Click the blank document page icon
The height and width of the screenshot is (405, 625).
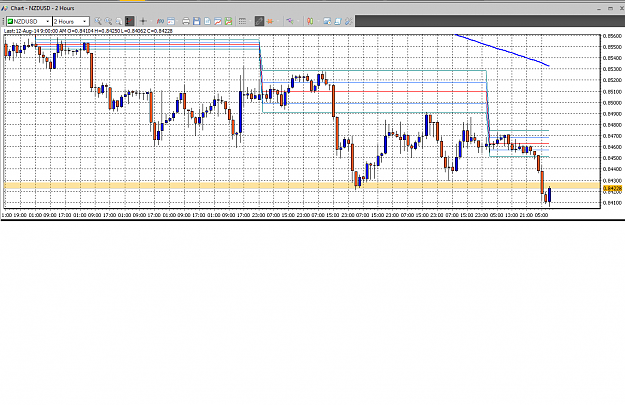(x=207, y=21)
